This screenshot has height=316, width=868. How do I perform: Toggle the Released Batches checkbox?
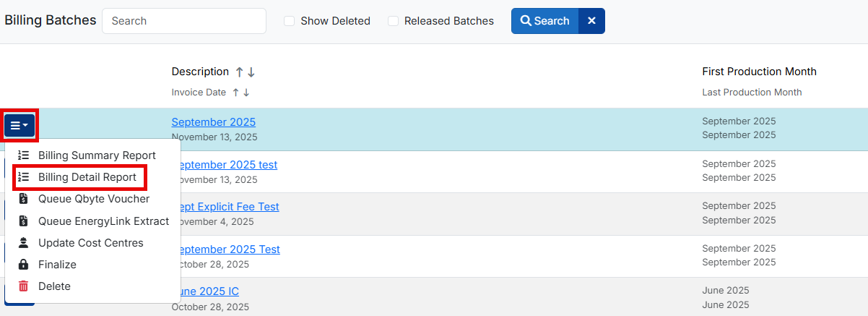(393, 21)
